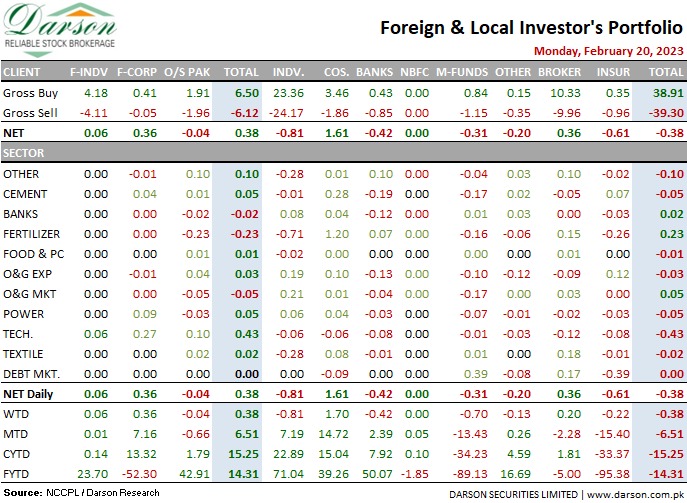Select CYTD M-FUNDS value -34.23
Screen dimensions: 687x503
[470, 454]
